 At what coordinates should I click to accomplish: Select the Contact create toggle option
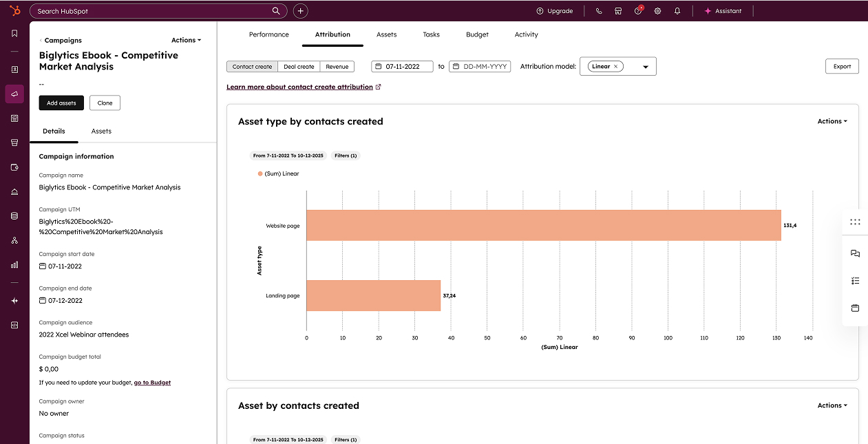tap(252, 67)
